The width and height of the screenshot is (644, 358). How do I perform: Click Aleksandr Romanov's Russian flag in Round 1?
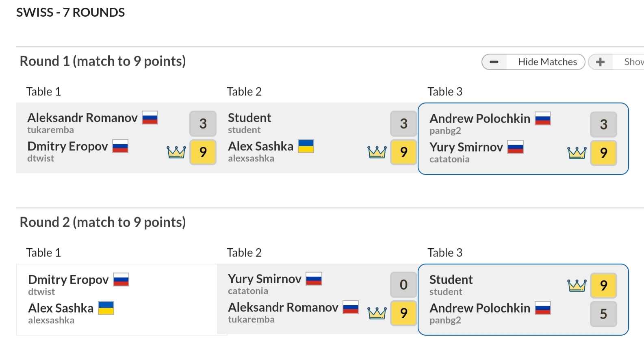pyautogui.click(x=150, y=118)
